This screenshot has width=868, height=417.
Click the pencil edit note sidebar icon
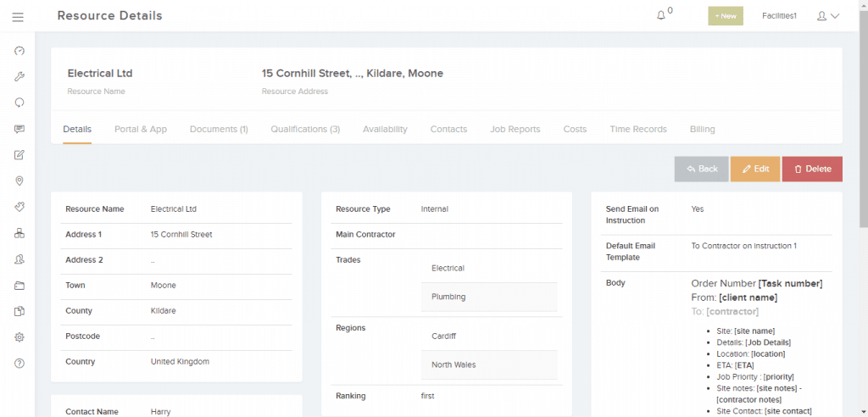19,155
